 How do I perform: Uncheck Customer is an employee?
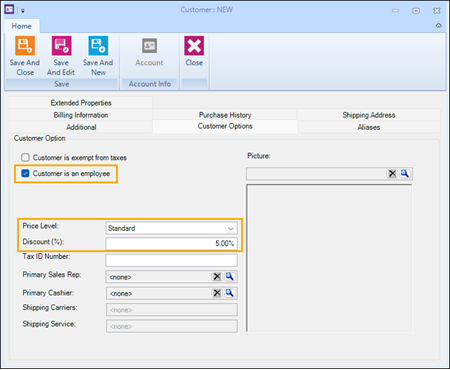(25, 173)
